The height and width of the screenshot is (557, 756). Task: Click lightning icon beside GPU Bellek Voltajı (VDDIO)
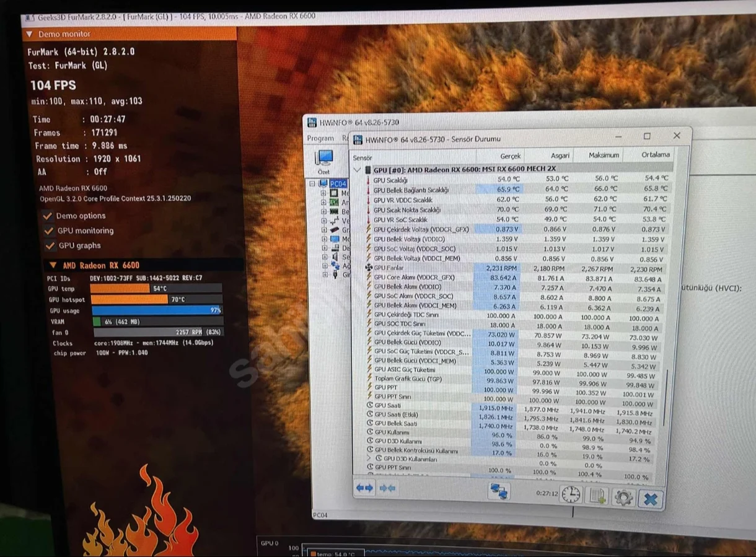click(x=369, y=239)
